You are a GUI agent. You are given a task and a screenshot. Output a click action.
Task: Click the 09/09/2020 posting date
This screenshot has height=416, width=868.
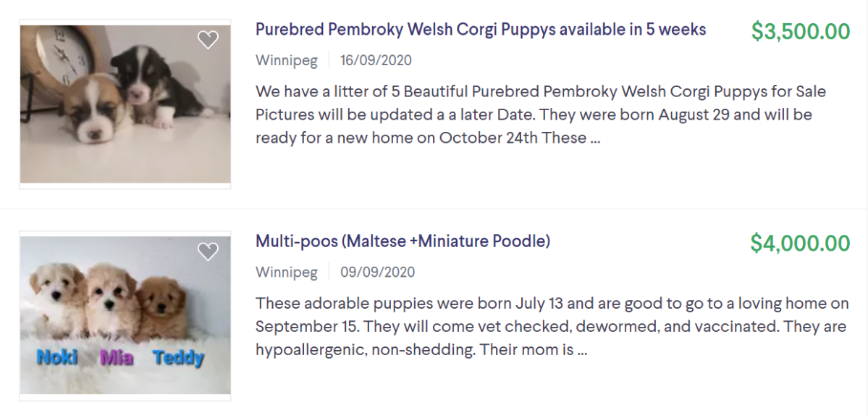point(377,273)
